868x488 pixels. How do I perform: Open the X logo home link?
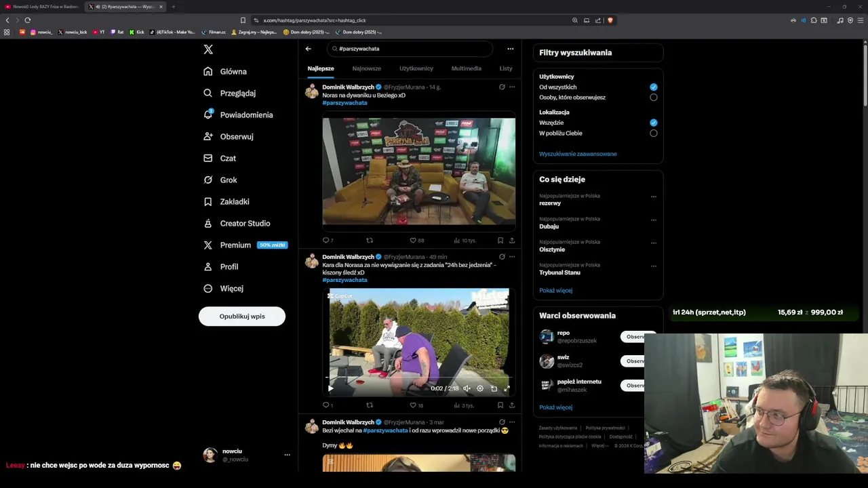[x=208, y=49]
